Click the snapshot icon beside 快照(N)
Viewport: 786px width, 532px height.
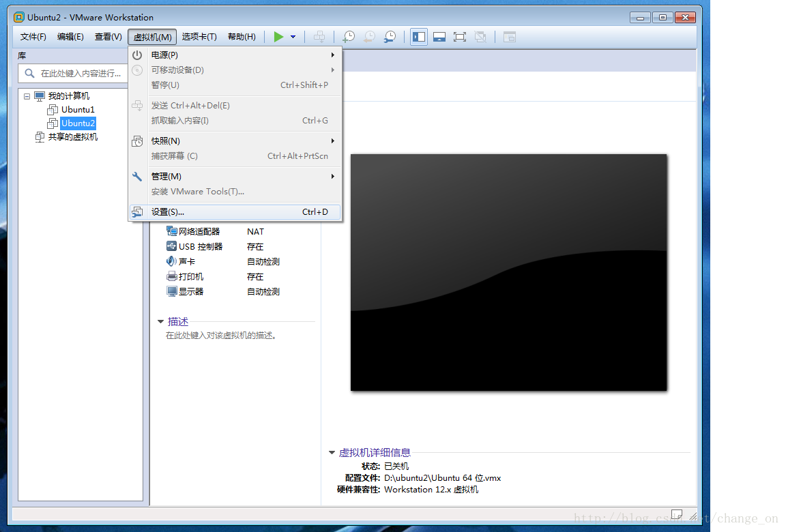(137, 141)
